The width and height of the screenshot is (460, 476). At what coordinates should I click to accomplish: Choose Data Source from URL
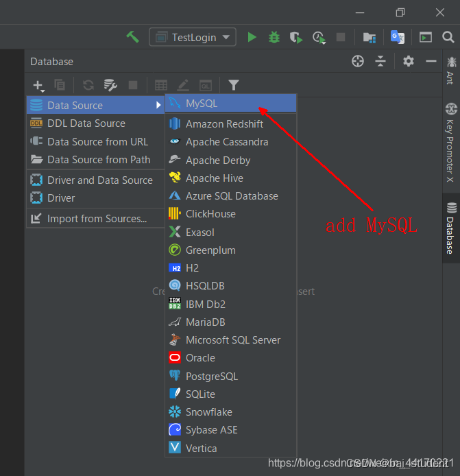(x=95, y=141)
